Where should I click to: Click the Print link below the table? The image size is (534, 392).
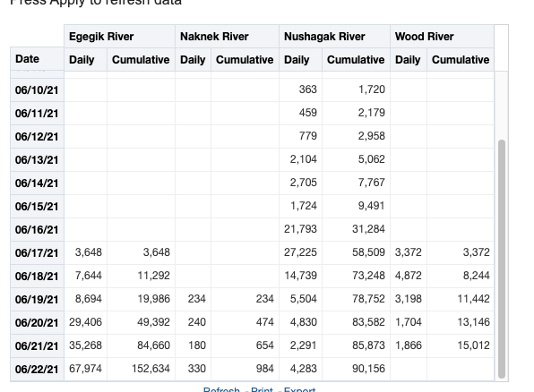click(262, 389)
